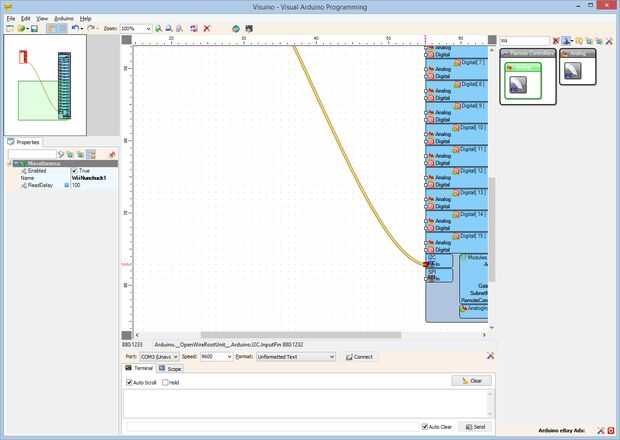Click the Open project folder icon
This screenshot has width=620, height=440.
coord(21,28)
